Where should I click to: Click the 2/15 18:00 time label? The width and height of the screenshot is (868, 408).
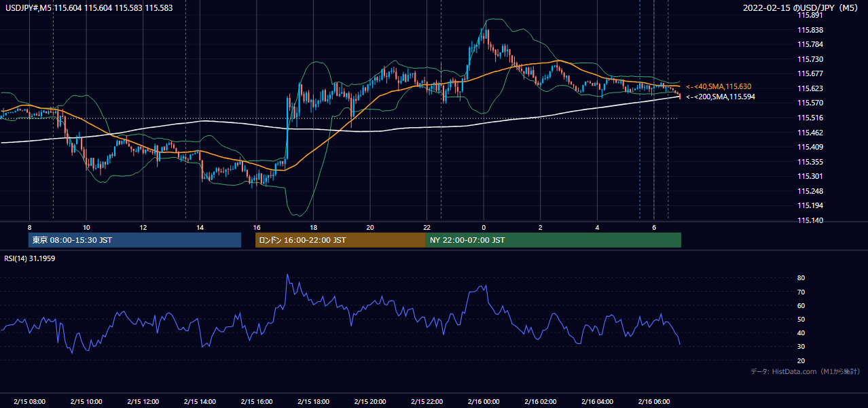pos(313,401)
